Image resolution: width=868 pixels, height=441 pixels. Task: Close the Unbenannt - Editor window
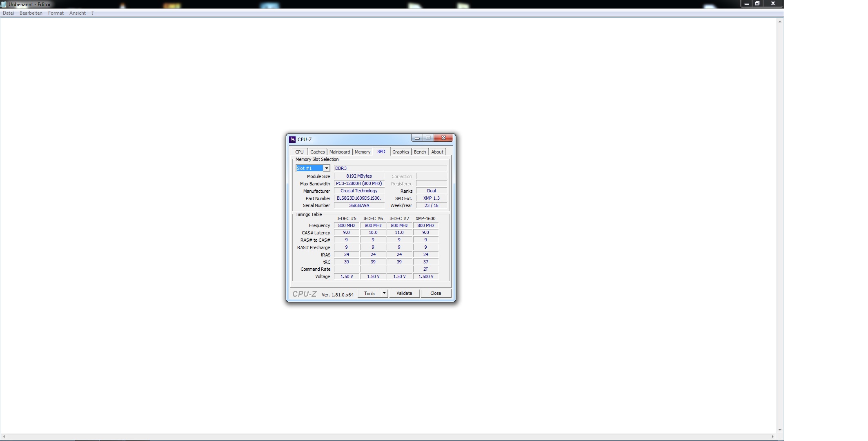pos(772,4)
